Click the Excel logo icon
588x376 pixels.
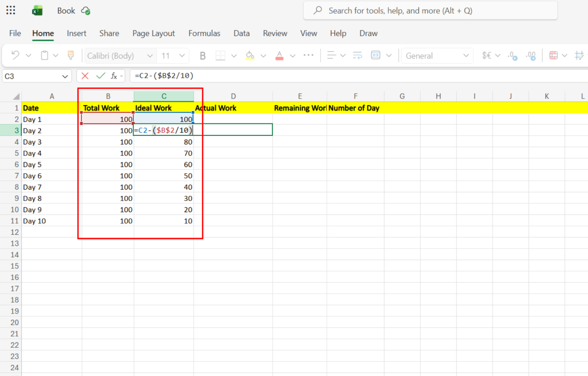pos(37,11)
